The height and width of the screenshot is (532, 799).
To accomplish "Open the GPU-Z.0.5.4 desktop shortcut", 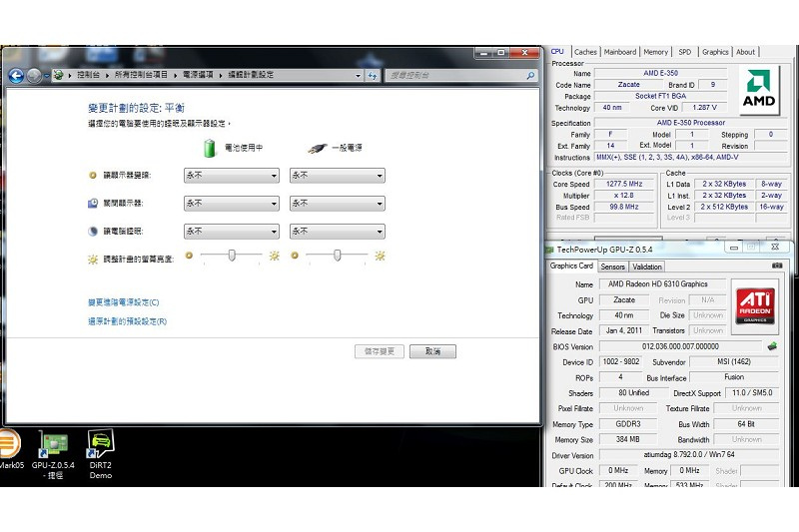I will pyautogui.click(x=53, y=455).
